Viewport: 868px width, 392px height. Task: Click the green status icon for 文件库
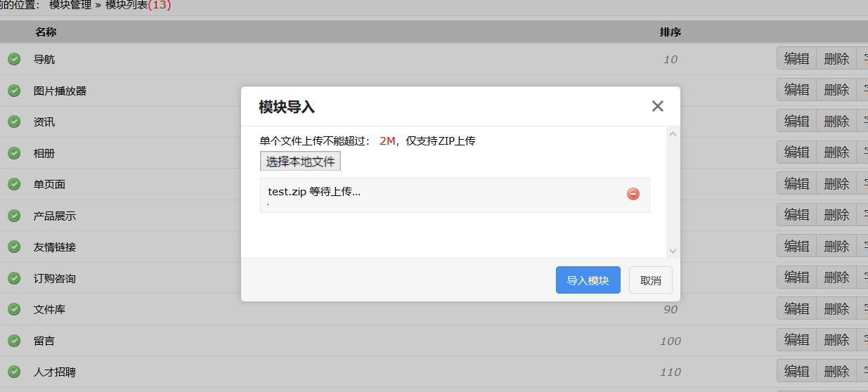pyautogui.click(x=14, y=309)
